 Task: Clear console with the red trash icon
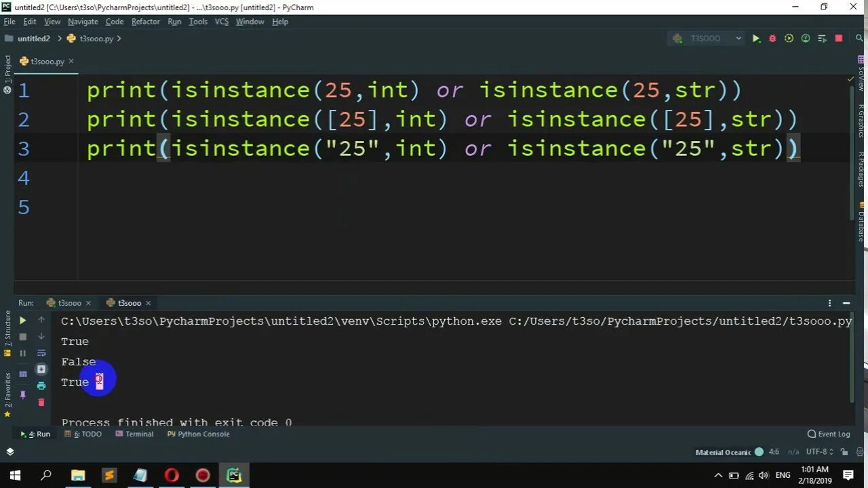pyautogui.click(x=41, y=403)
